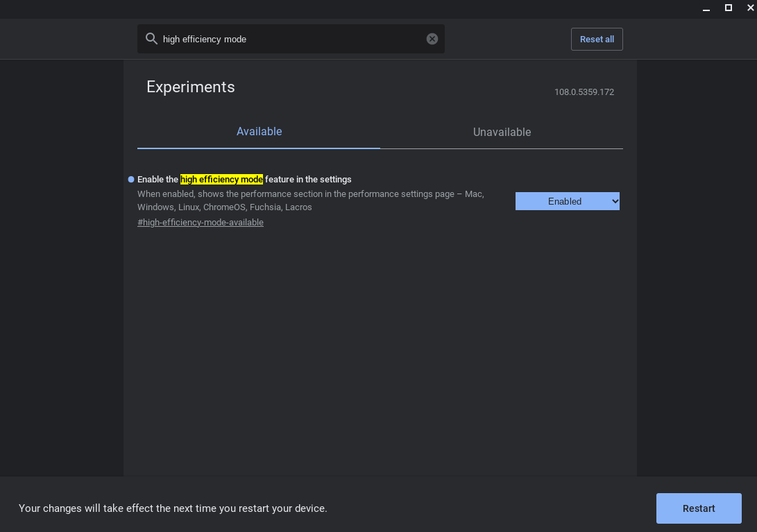Click the flag description mentioning Mac, Windows, Linux

pyautogui.click(x=311, y=200)
